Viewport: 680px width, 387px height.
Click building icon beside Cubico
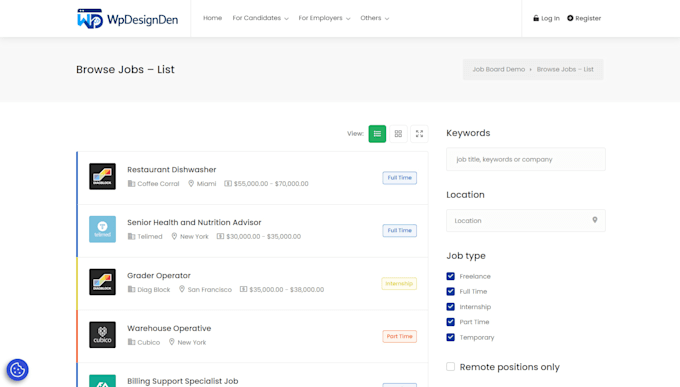pyautogui.click(x=131, y=342)
